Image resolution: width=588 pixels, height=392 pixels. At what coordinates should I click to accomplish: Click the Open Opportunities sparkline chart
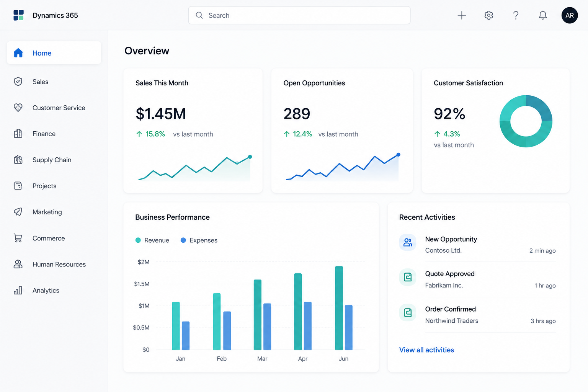(x=343, y=167)
